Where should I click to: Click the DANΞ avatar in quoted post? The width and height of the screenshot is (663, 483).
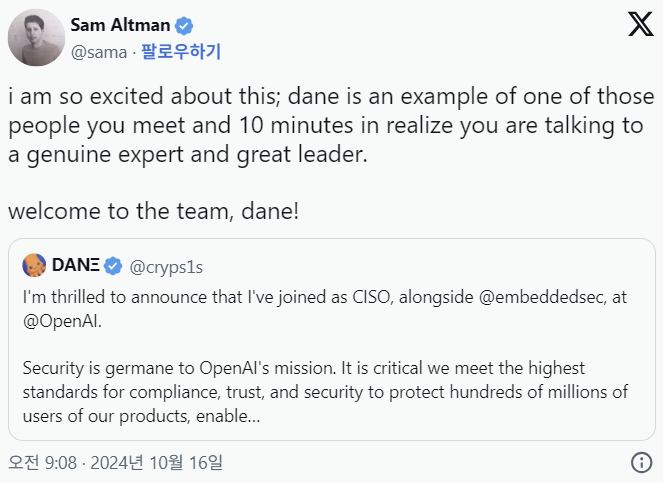coord(34,266)
